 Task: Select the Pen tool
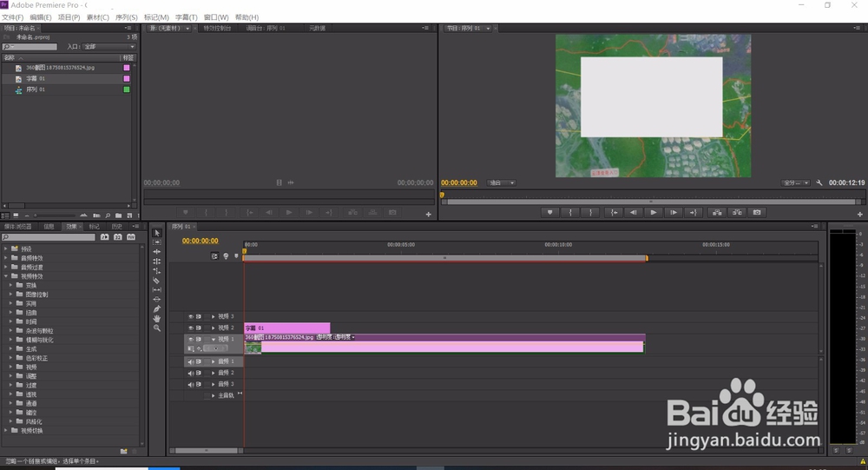[x=157, y=308]
